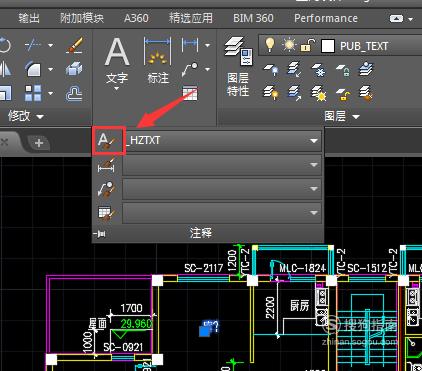The image size is (422, 371).
Task: Toggle the sun freeze/thaw icon for PUB_TEXT
Action: click(x=288, y=45)
